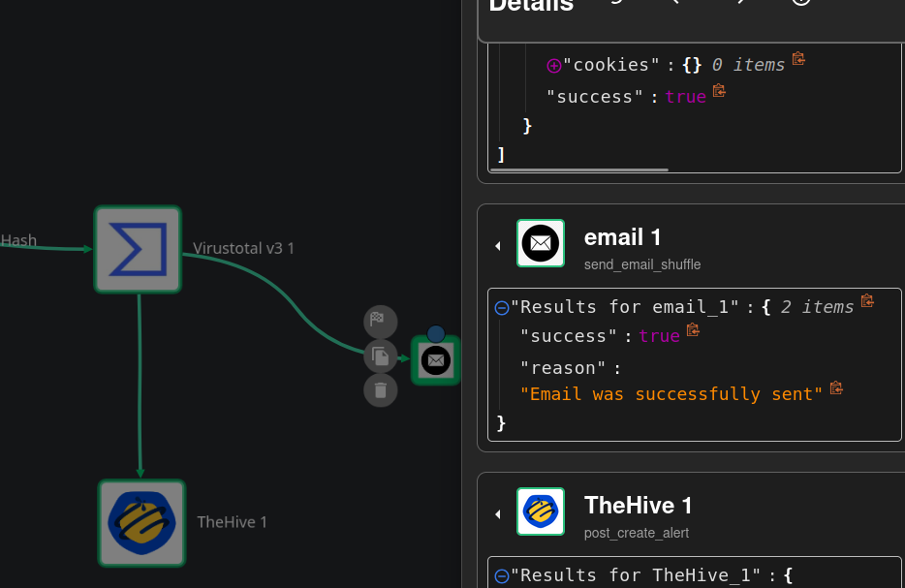Viewport: 905px width, 588px height.
Task: Set start node with flag icon
Action: (380, 321)
